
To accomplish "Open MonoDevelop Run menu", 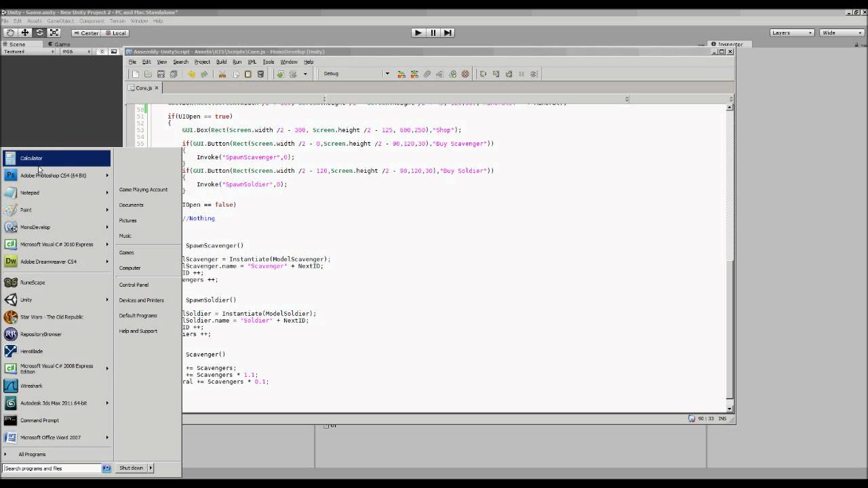I will (x=237, y=62).
